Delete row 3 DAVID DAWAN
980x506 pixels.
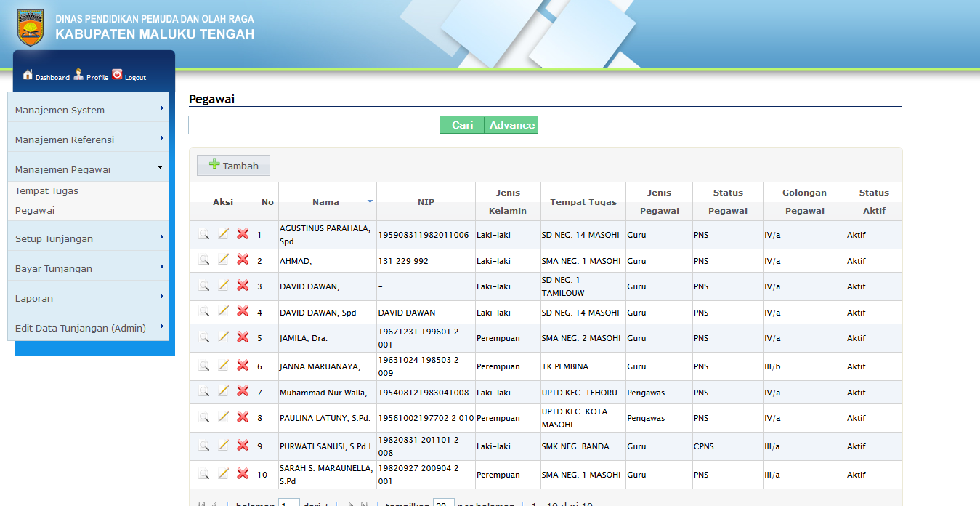pos(243,286)
